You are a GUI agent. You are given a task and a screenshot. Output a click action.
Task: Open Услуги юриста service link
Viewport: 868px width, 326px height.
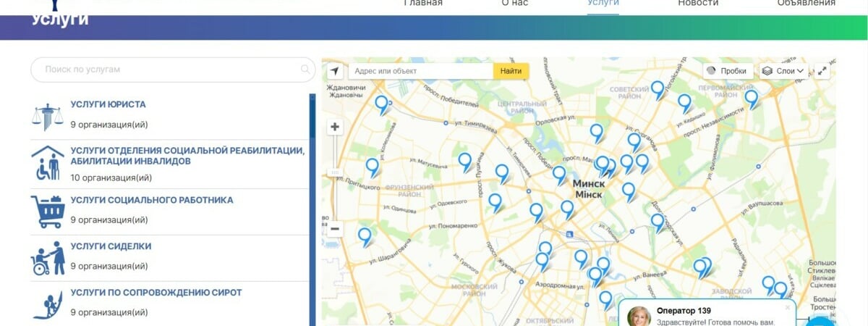coord(108,104)
